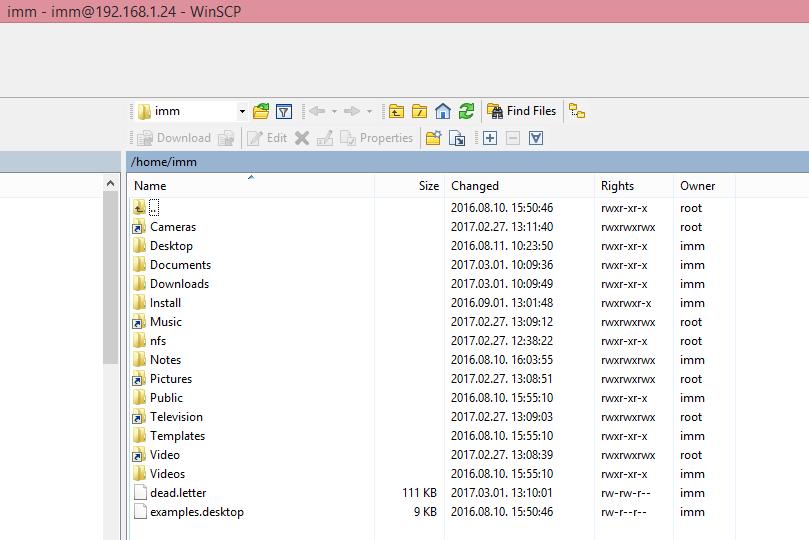The image size is (809, 540).
Task: Select the examples.desktop file
Action: click(x=197, y=512)
